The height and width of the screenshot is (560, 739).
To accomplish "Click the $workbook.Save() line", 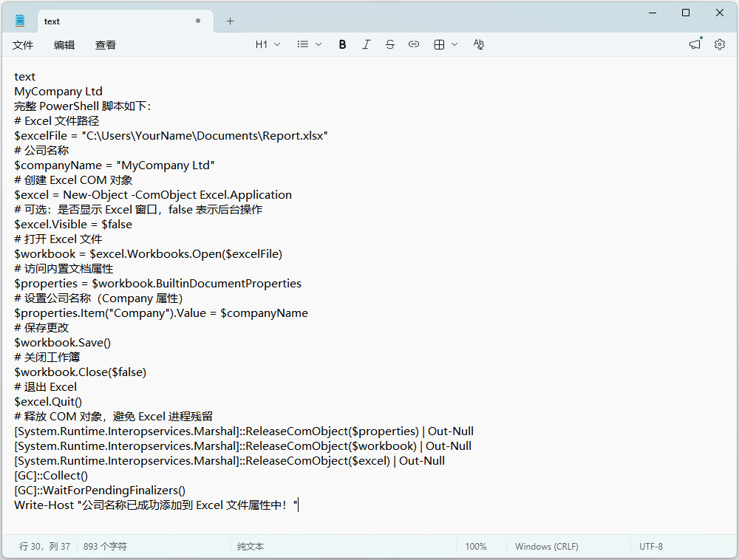I will [63, 342].
